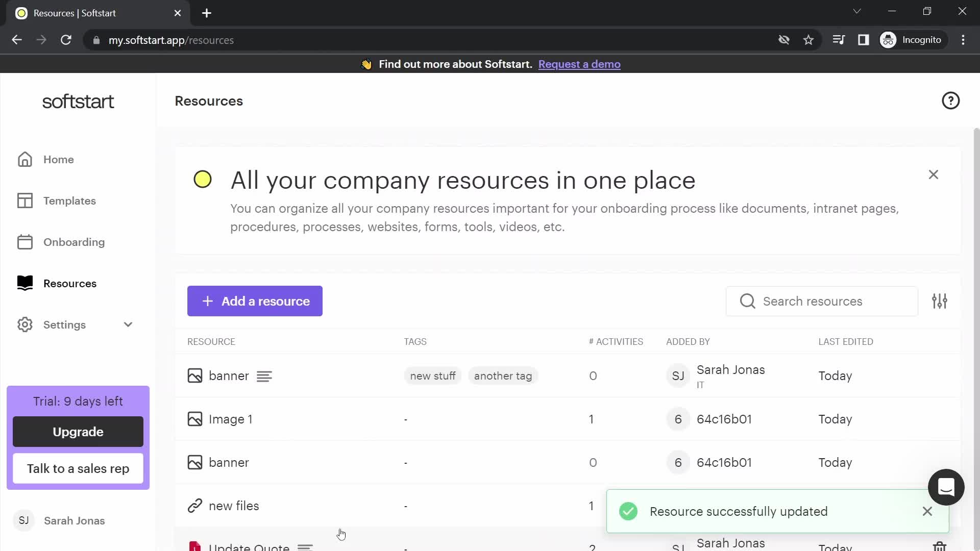This screenshot has width=980, height=551.
Task: Bookmark this page with star icon
Action: 808,40
